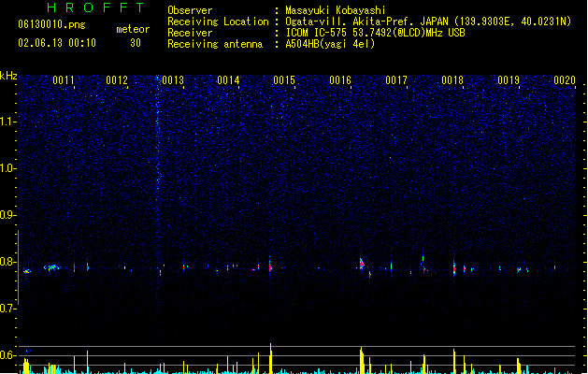The width and height of the screenshot is (588, 374).
Task: Click the 0.8 kHz axis label
Action: (x=7, y=262)
